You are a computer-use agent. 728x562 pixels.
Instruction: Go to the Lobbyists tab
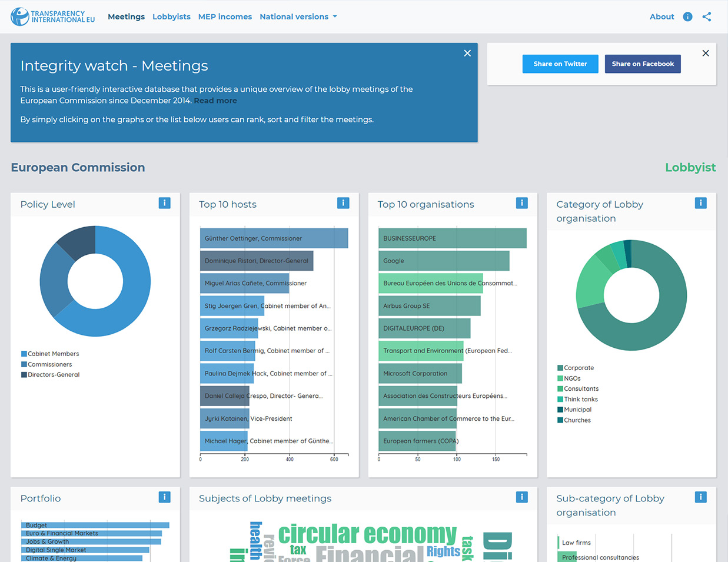tap(171, 16)
